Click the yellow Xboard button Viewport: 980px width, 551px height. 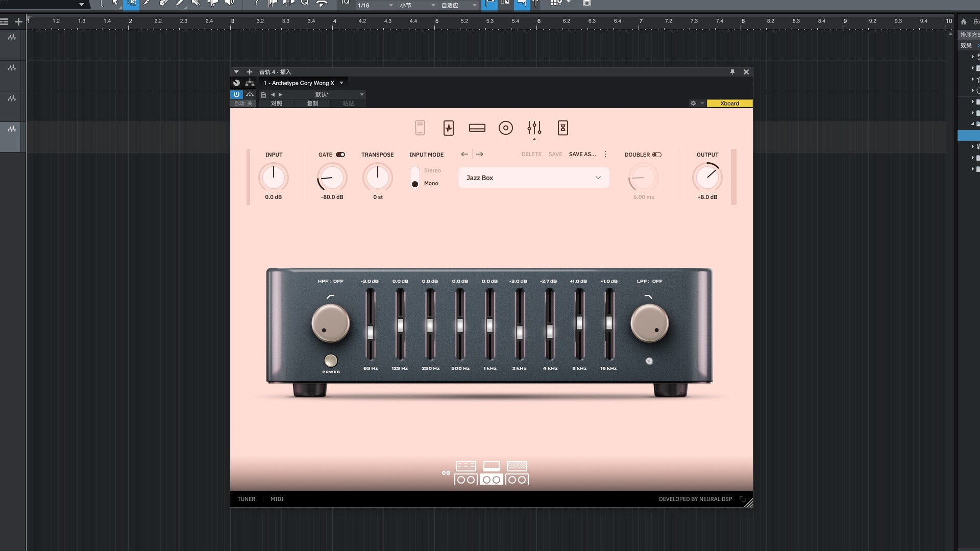pos(729,103)
